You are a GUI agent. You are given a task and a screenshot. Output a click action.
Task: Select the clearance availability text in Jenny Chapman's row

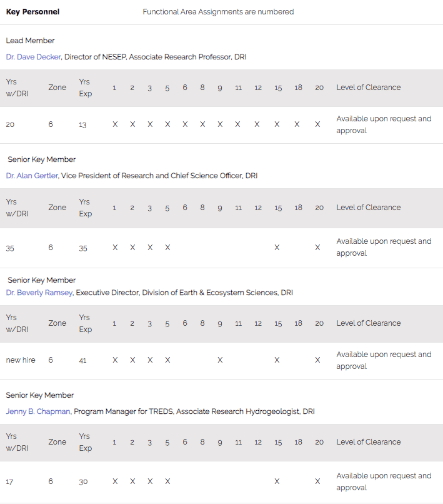coord(384,481)
